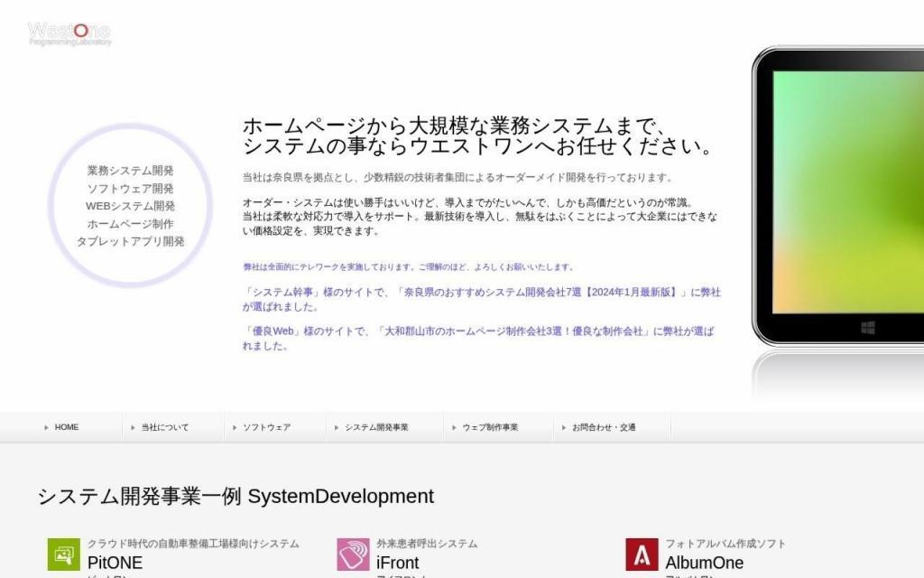
Task: Open the 優良Web 大和郡山市 companies link
Action: tap(478, 338)
